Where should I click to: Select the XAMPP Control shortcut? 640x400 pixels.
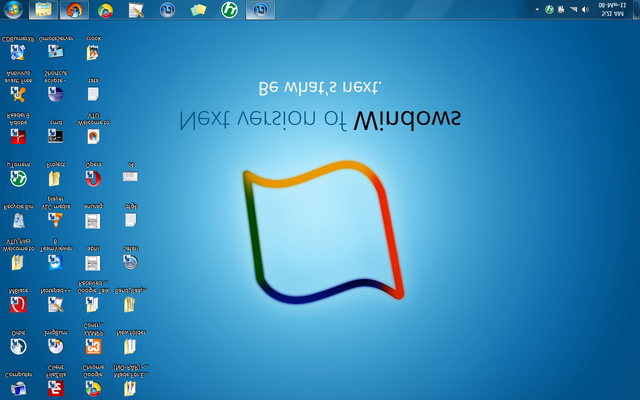pos(93,339)
